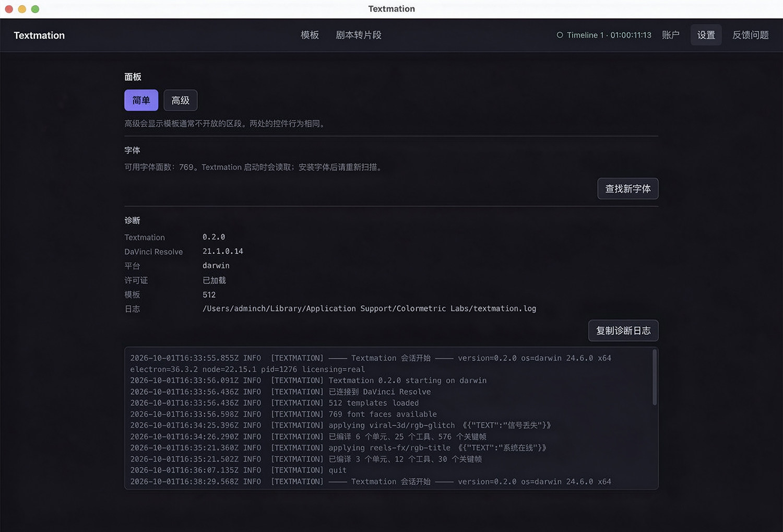Switch to 剧本转片段 tab
The height and width of the screenshot is (532, 783).
tap(359, 35)
